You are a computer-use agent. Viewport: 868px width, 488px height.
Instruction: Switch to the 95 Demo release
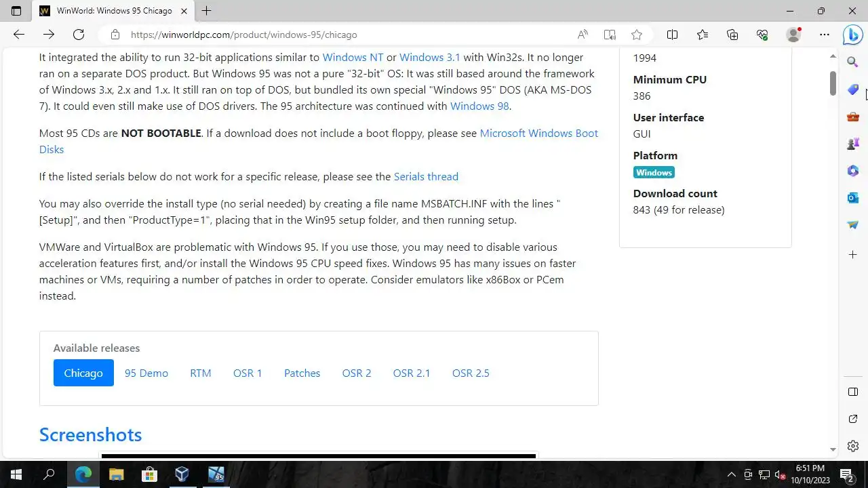pyautogui.click(x=146, y=373)
